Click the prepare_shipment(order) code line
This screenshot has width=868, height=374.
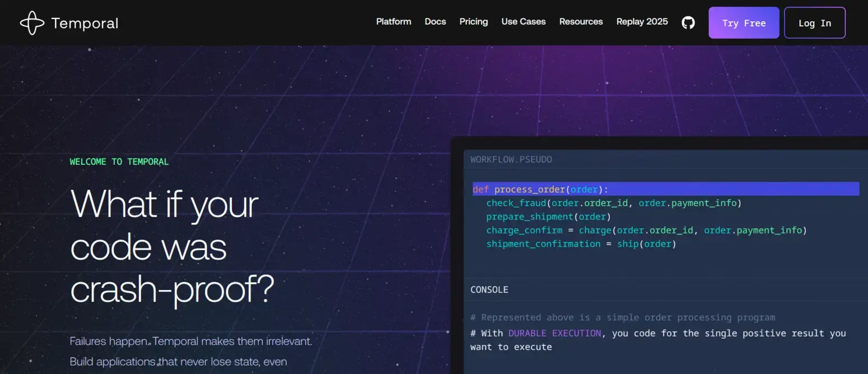coord(548,217)
